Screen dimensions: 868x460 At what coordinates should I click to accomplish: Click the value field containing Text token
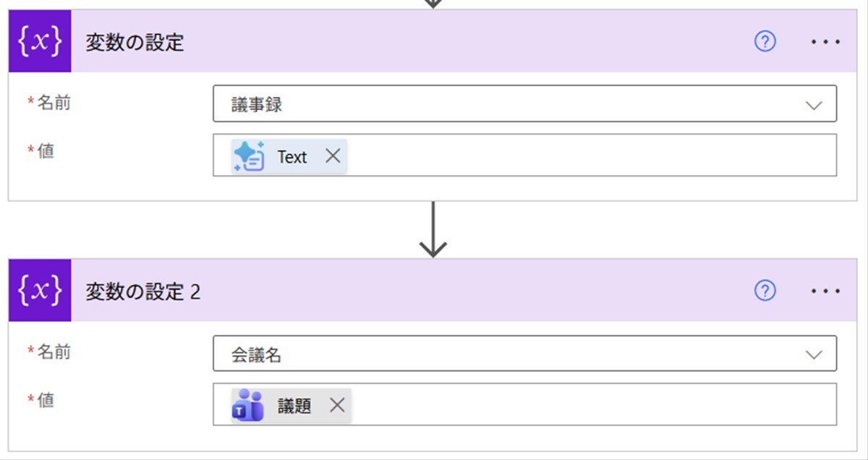524,155
